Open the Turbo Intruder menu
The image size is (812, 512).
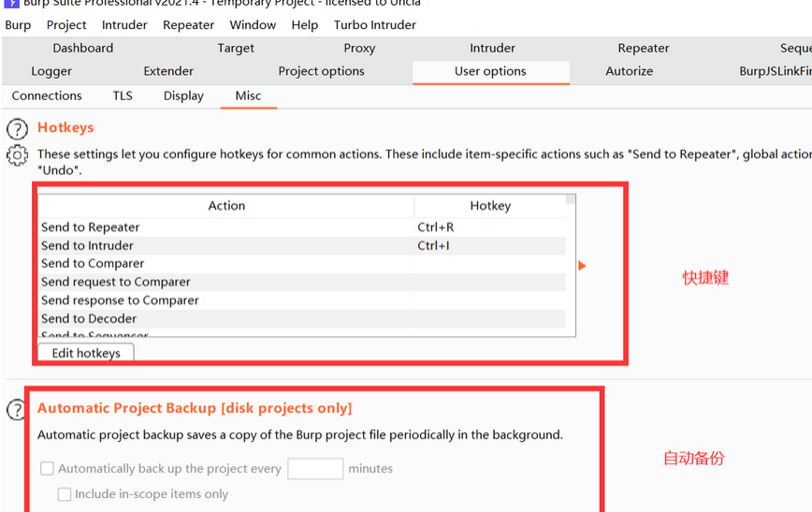(x=375, y=25)
